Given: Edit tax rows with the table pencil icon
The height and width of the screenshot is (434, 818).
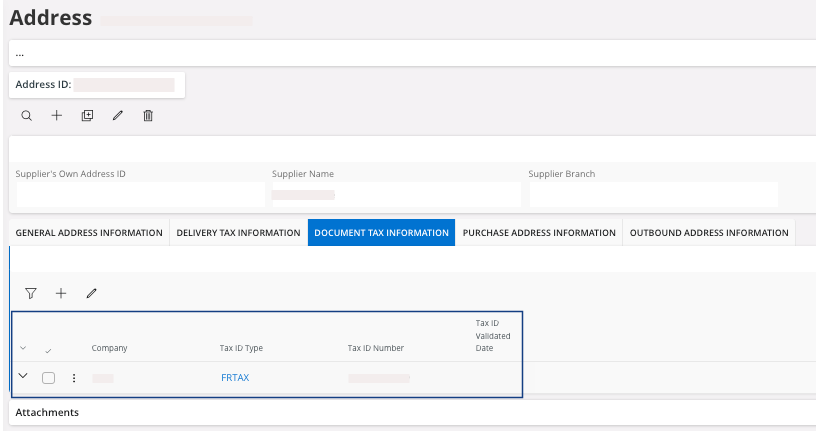Looking at the screenshot, I should (91, 293).
